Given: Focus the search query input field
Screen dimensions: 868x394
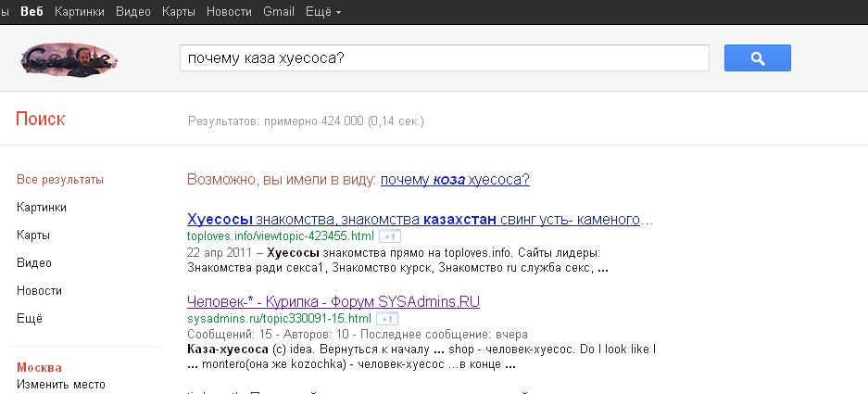Looking at the screenshot, I should click(445, 58).
